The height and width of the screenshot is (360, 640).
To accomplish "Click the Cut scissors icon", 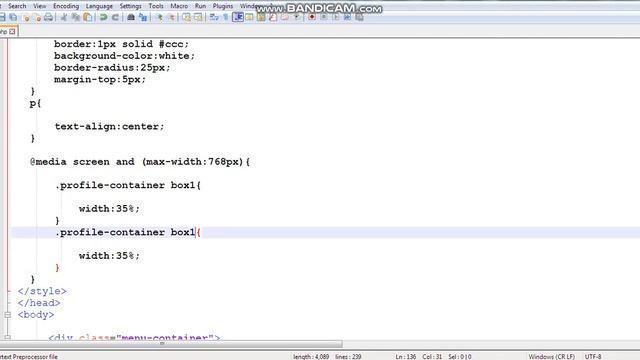I will [64, 17].
